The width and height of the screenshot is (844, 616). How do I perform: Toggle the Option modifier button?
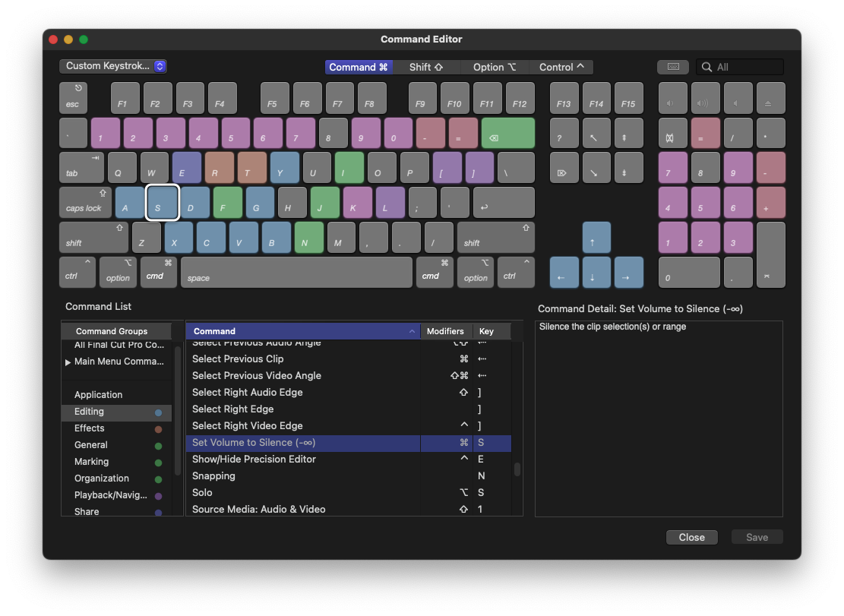coord(494,67)
